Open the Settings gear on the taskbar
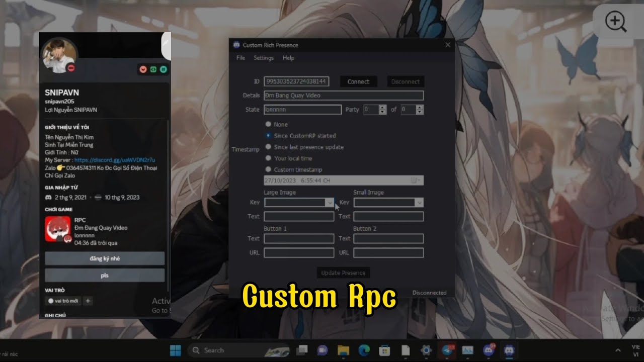Image resolution: width=644 pixels, height=362 pixels. 426,350
